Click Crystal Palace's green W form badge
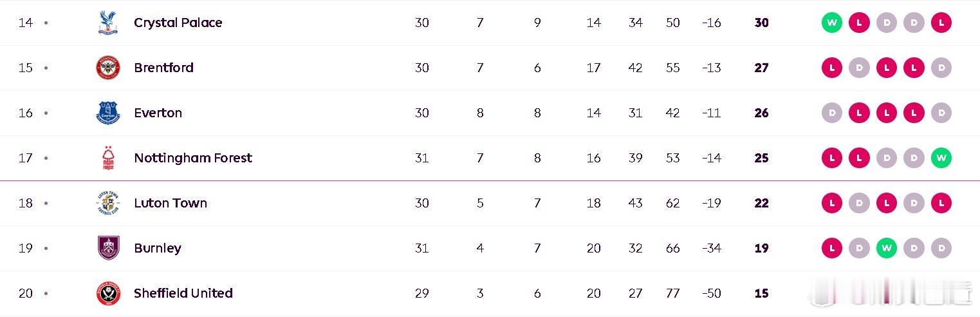This screenshot has width=980, height=317. 832,23
